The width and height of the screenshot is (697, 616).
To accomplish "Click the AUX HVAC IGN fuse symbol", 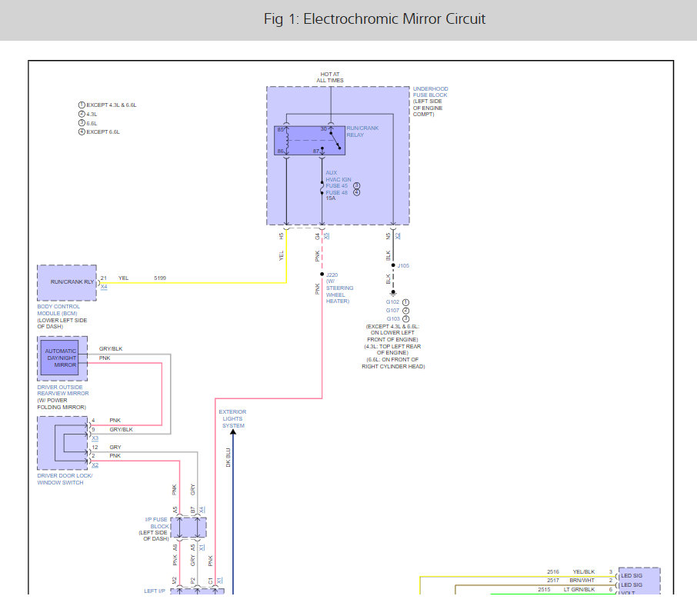I will click(x=322, y=186).
